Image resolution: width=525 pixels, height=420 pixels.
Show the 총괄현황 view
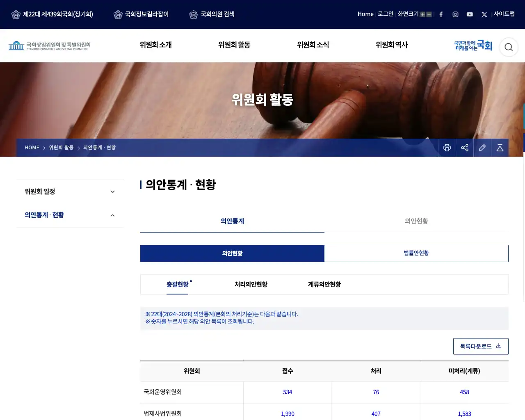tap(178, 284)
